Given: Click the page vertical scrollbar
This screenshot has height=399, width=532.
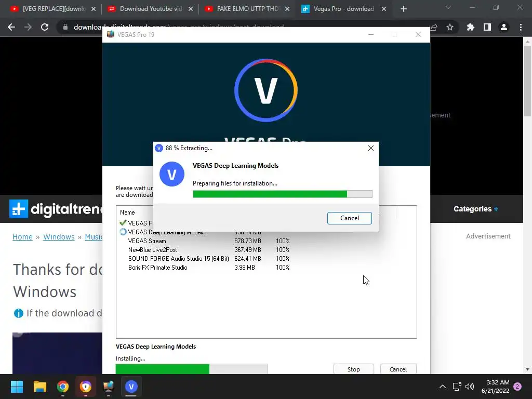Looking at the screenshot, I should tap(527, 82).
